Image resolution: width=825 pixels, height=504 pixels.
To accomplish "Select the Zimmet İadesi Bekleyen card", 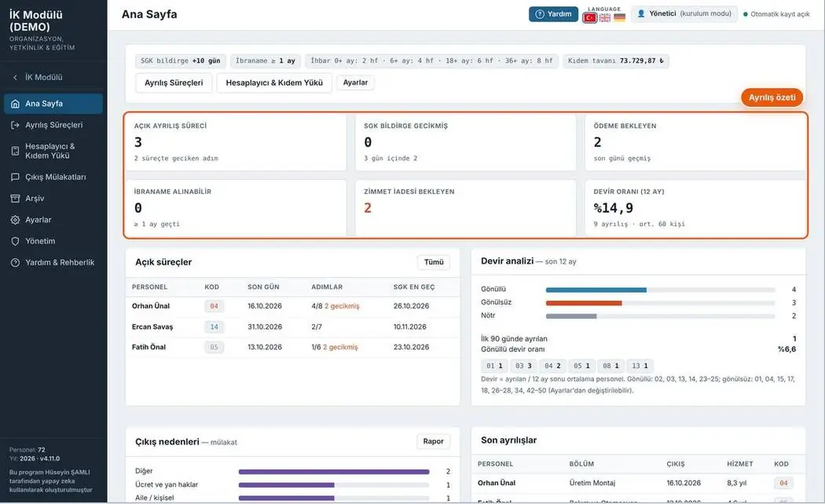I will click(466, 208).
